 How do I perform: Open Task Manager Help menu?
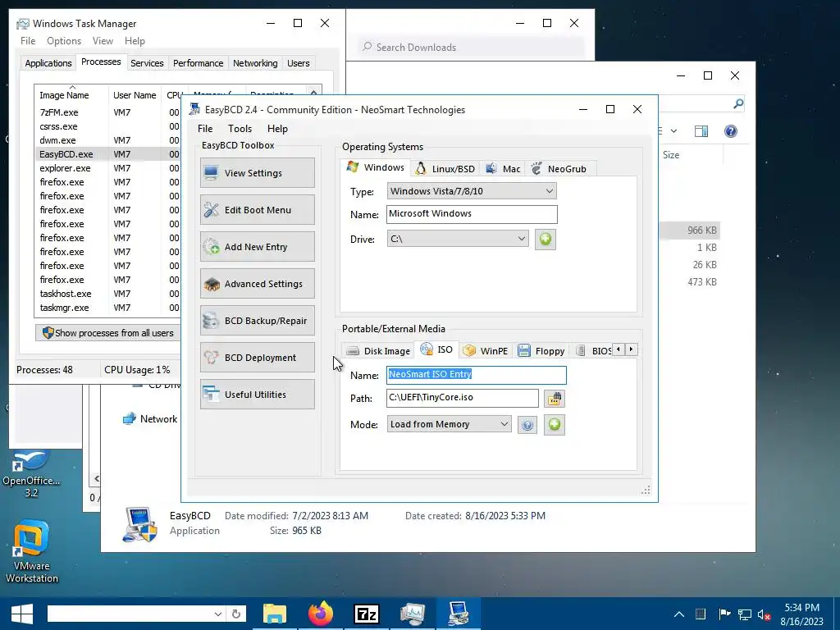[135, 41]
